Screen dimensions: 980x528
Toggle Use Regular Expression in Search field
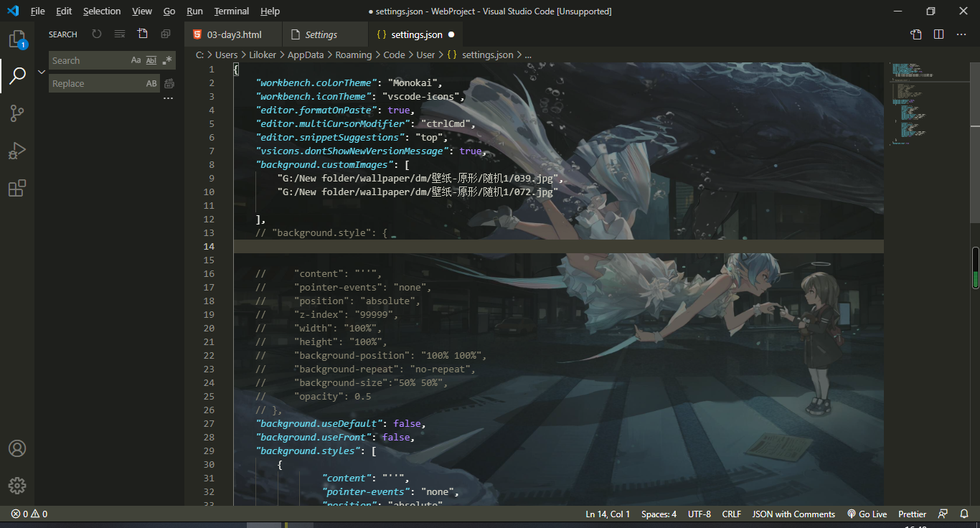[x=167, y=60]
